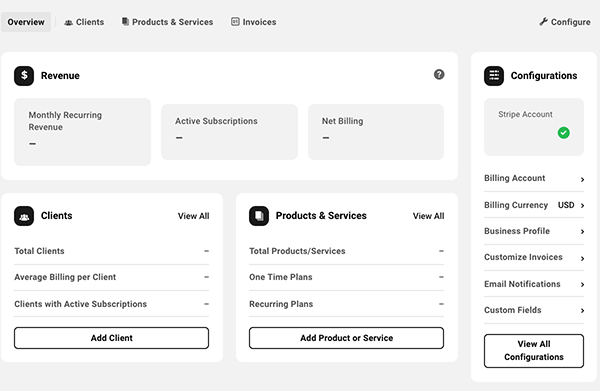Viewport: 600px width, 391px height.
Task: Select the Net Billing card
Action: (x=376, y=132)
